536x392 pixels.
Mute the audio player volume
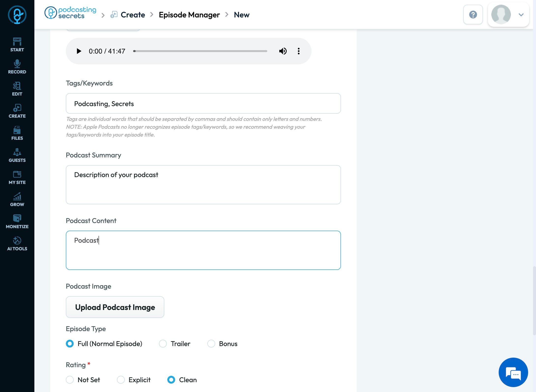[x=283, y=51]
